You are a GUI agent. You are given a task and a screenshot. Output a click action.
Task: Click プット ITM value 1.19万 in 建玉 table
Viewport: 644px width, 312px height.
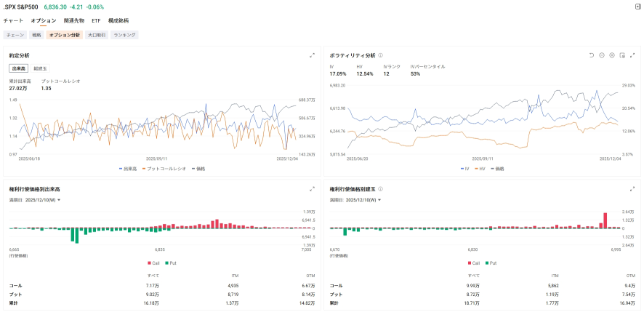pyautogui.click(x=552, y=295)
